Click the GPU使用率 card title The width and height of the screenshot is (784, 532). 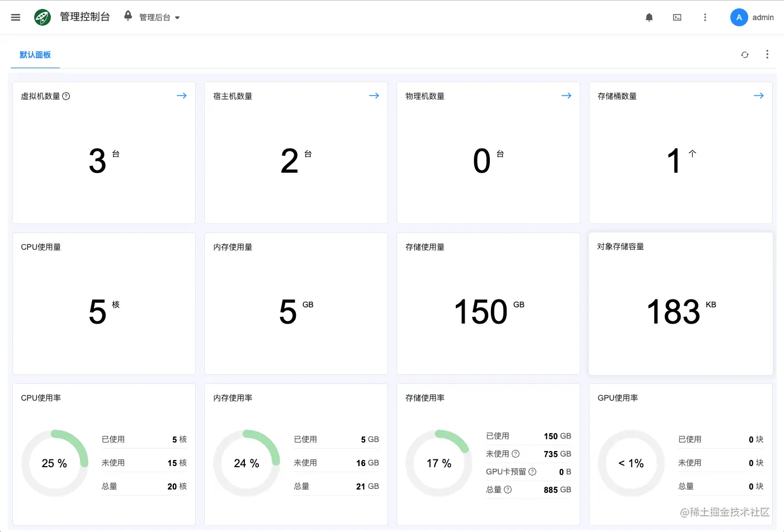pyautogui.click(x=618, y=398)
